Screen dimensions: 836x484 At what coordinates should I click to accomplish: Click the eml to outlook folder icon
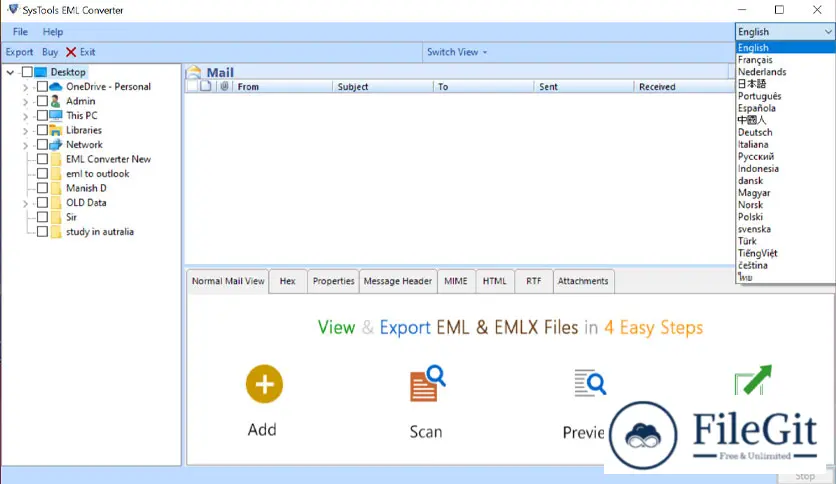point(56,173)
